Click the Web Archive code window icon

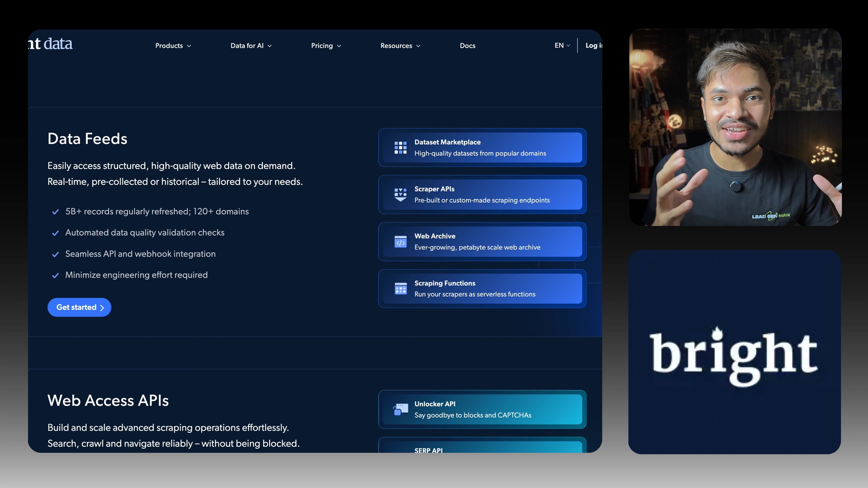pos(400,242)
